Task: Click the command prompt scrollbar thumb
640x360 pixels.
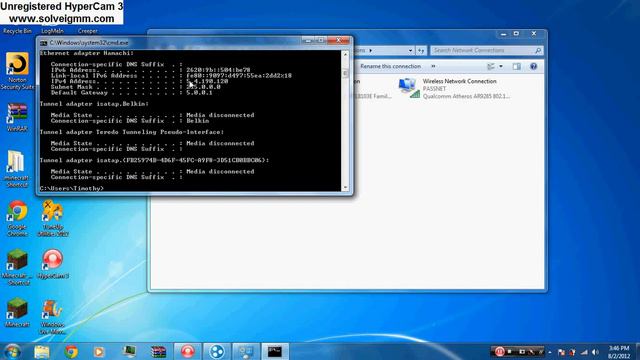Action: pos(345,73)
